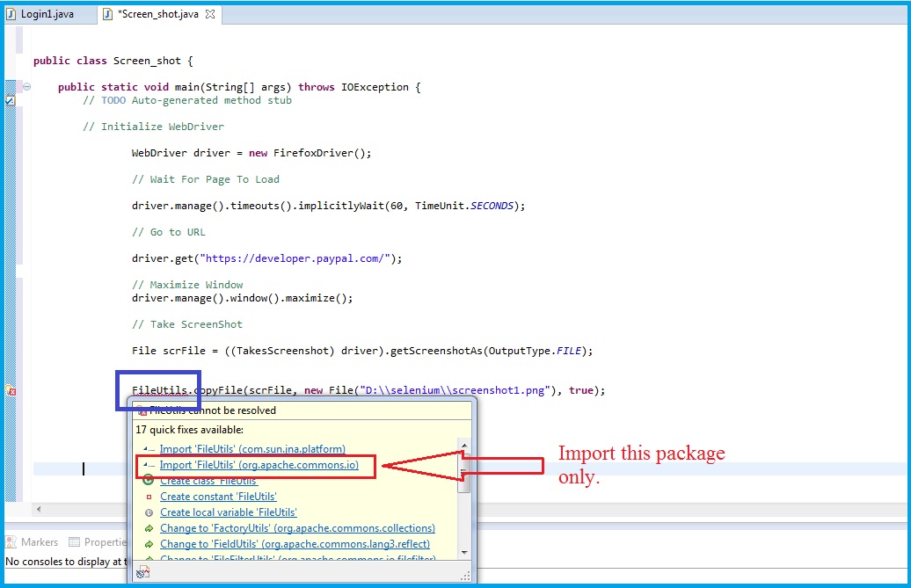Open annotation preferences icon in popup footer
This screenshot has height=588, width=911.
(142, 573)
